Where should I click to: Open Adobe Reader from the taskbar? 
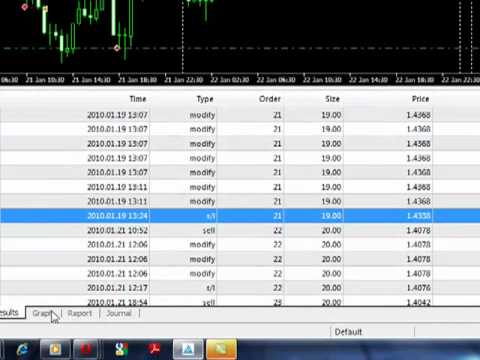pyautogui.click(x=154, y=349)
